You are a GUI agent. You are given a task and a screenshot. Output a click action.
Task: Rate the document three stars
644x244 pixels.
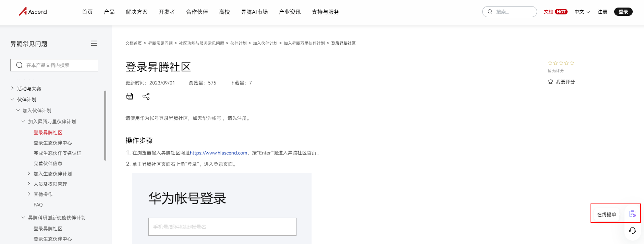pos(561,63)
